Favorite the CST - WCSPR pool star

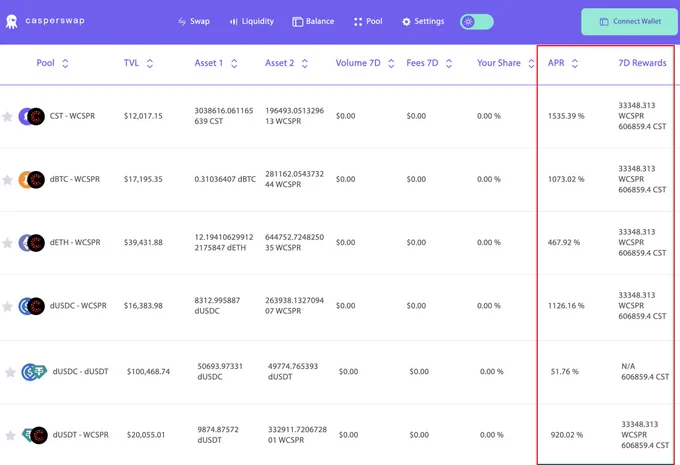[x=7, y=116]
